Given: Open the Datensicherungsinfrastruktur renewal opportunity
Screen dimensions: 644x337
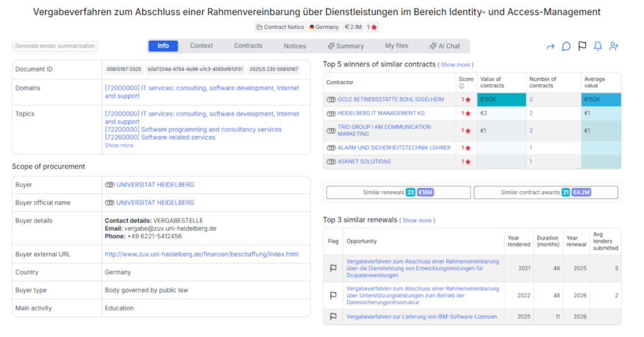Looking at the screenshot, I should (x=423, y=296).
